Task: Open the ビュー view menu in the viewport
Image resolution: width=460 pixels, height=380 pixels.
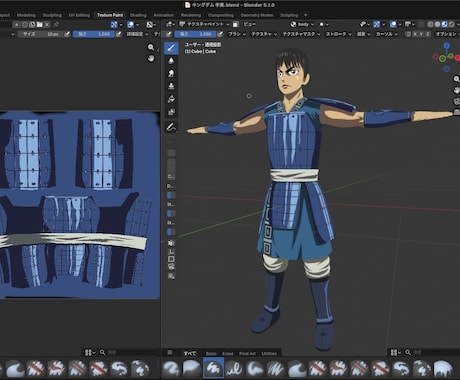Action: (249, 24)
